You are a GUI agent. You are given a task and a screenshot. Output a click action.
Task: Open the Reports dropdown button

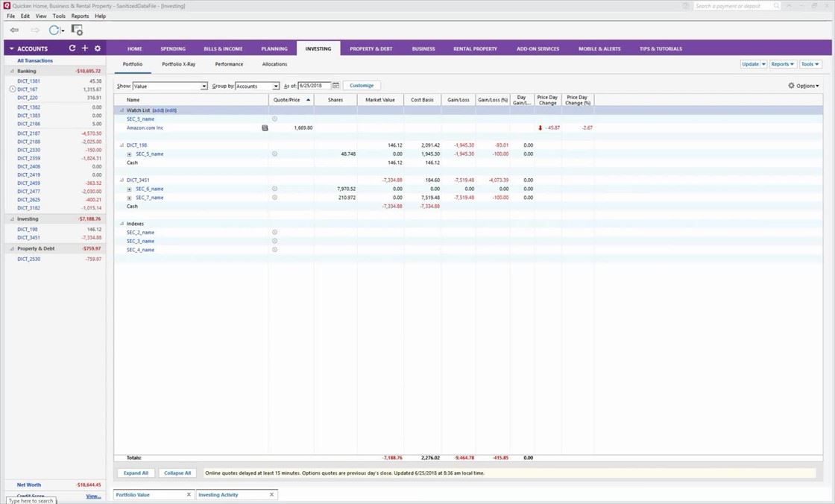[782, 64]
